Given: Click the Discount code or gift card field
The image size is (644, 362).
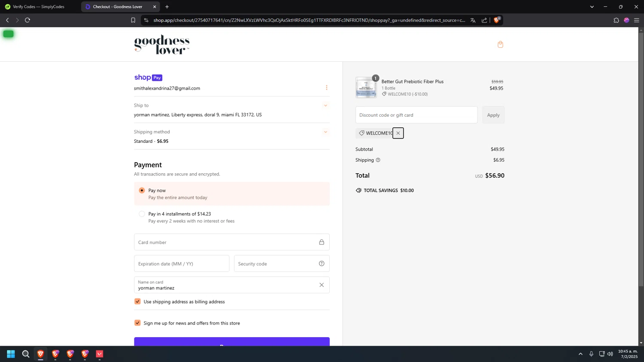Looking at the screenshot, I should (x=416, y=115).
